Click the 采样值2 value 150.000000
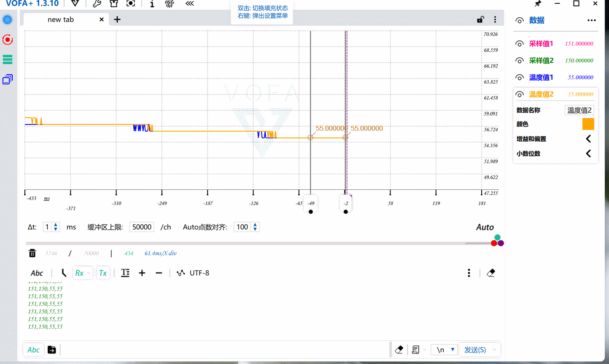Image resolution: width=609 pixels, height=364 pixels. tap(579, 60)
